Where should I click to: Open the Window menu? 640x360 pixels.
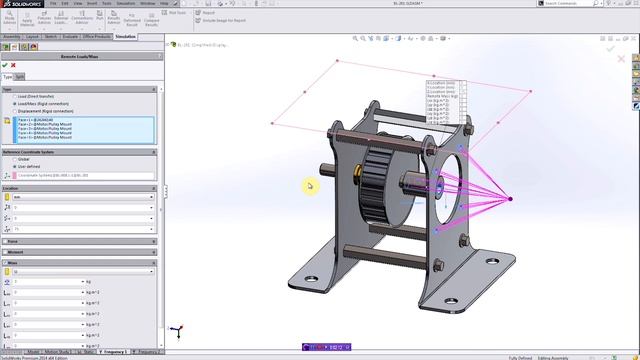point(148,3)
